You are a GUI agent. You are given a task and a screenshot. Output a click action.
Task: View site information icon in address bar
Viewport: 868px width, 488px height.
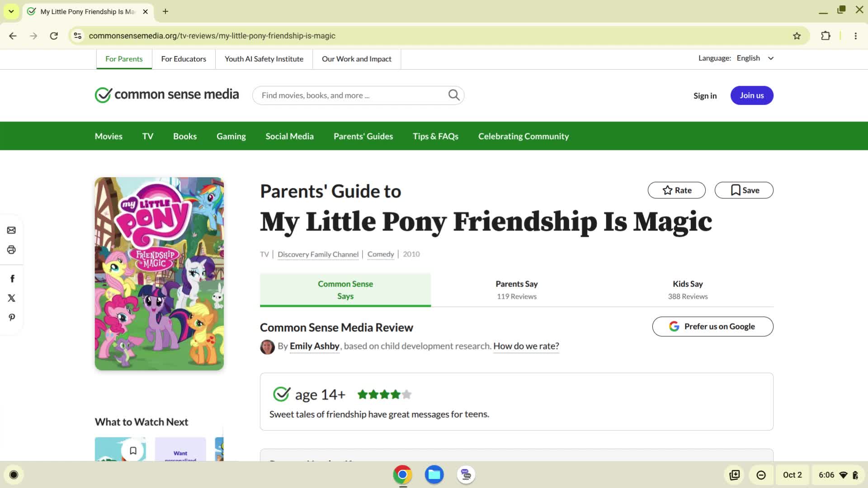pos(78,36)
